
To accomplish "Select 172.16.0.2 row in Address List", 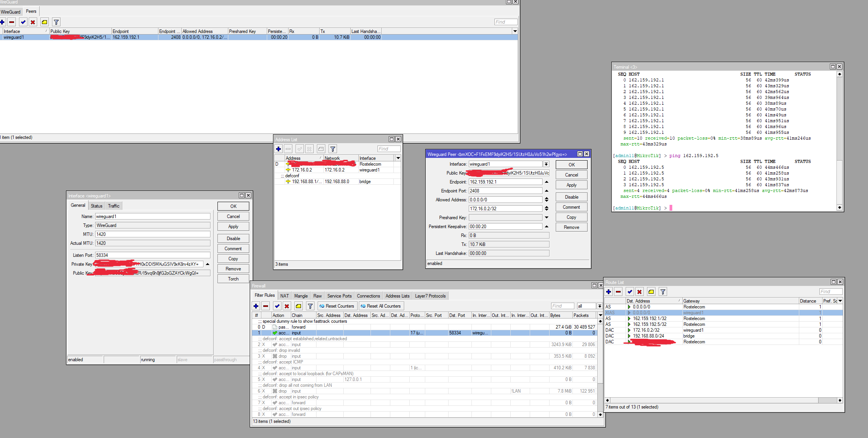I will (x=337, y=170).
